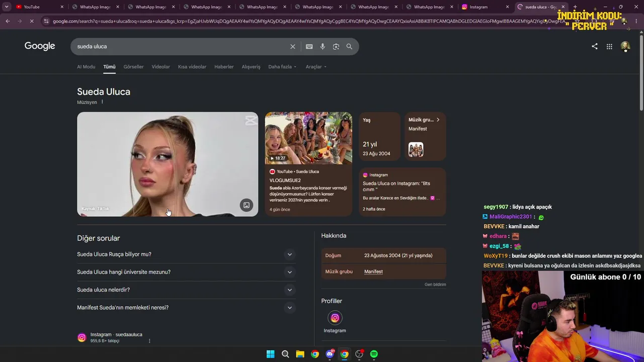Click the 'Diğer sorular' heading
The height and width of the screenshot is (362, 644).
pos(99,238)
